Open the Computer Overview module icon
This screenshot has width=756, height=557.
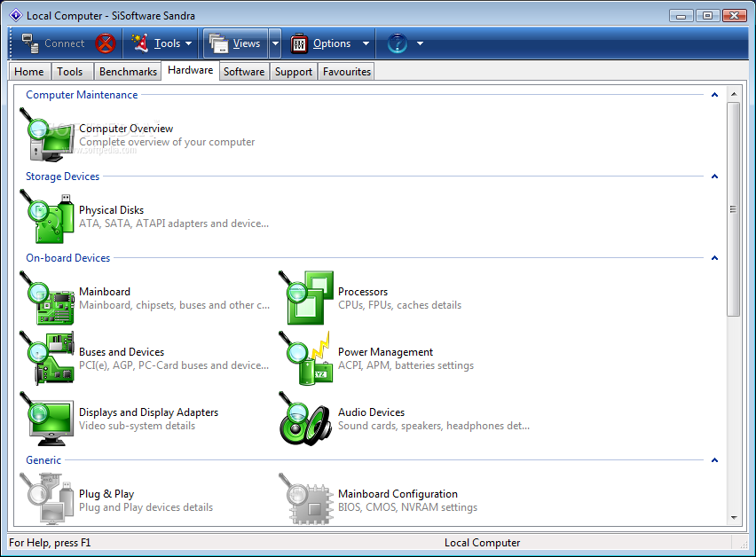(x=47, y=135)
